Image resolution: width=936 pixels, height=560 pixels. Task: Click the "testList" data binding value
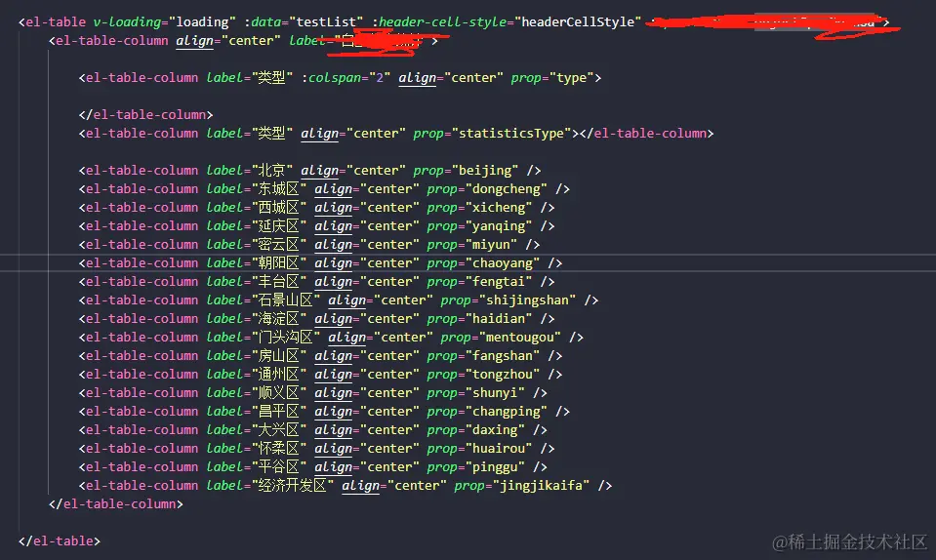(326, 22)
